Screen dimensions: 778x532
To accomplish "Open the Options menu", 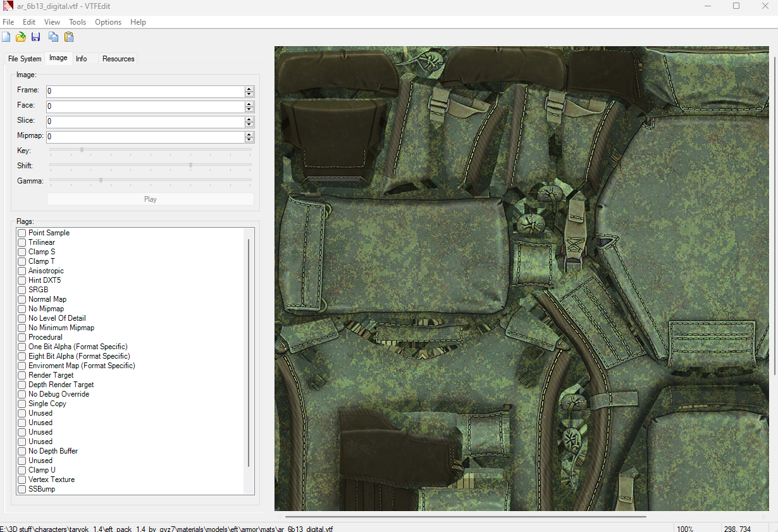I will point(108,22).
